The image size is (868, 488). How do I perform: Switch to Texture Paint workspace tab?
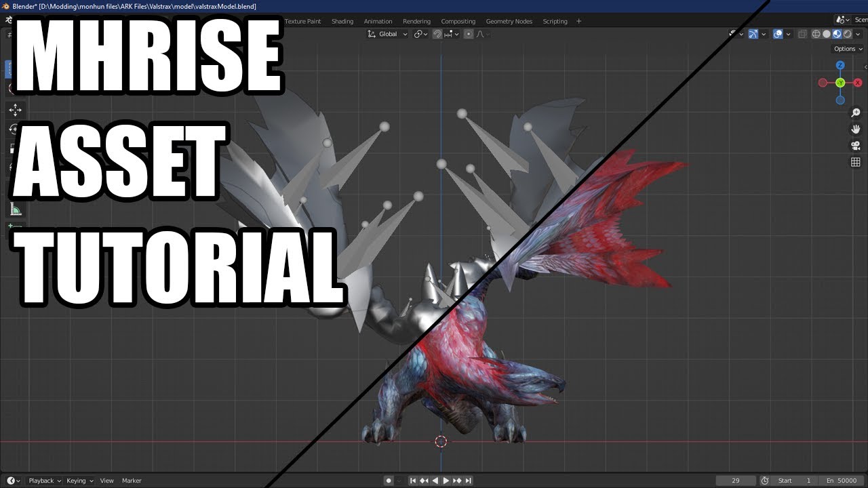click(x=302, y=21)
